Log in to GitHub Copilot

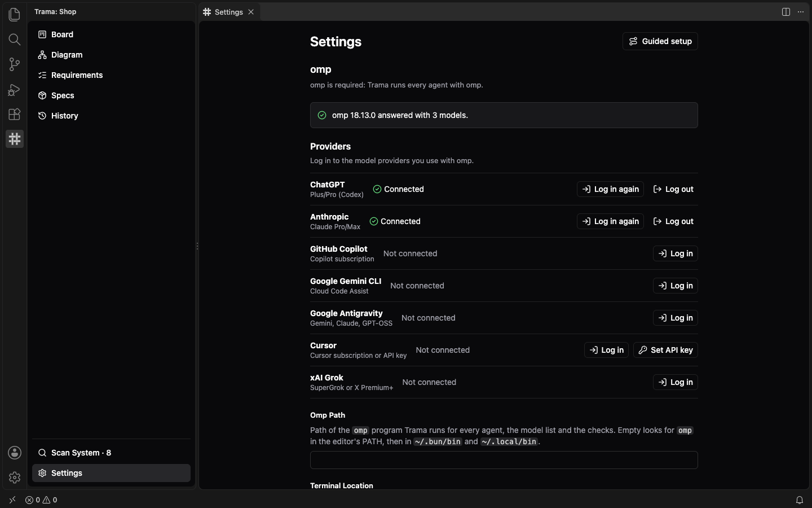(676, 253)
